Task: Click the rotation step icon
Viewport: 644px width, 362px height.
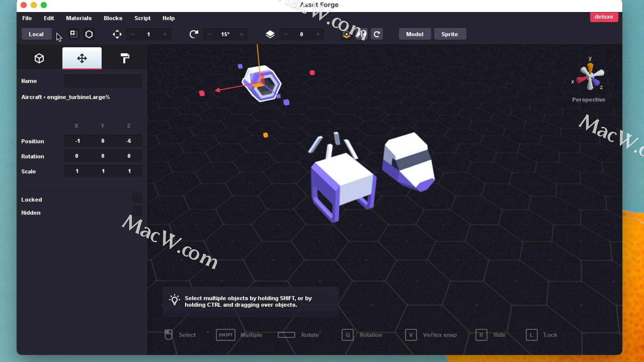Action: (x=194, y=34)
